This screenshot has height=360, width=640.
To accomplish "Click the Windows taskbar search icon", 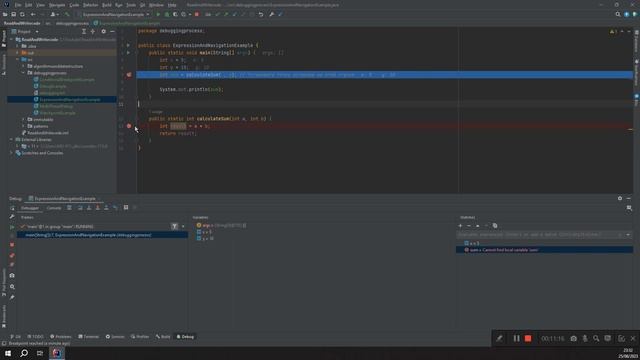I will [24, 353].
